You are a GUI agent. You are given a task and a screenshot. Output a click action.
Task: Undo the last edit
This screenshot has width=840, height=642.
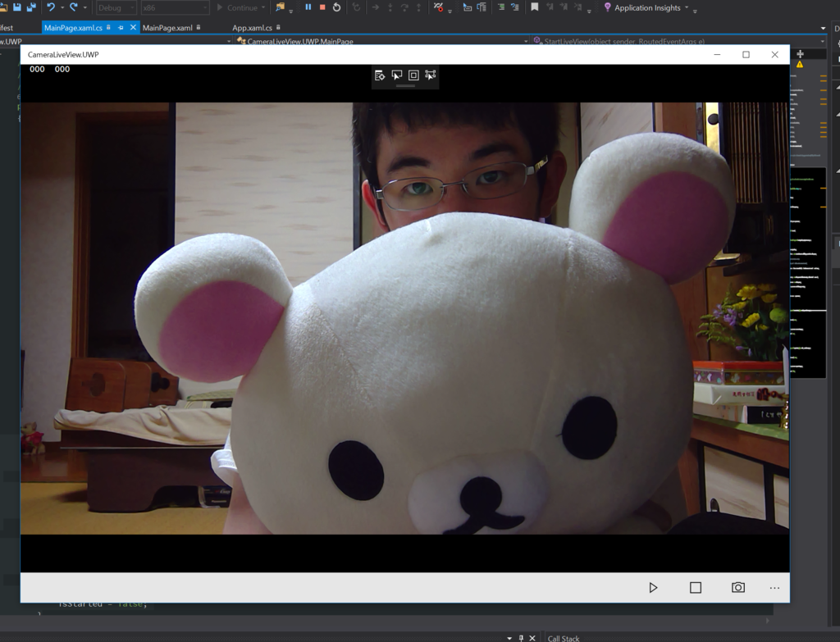pos(51,7)
